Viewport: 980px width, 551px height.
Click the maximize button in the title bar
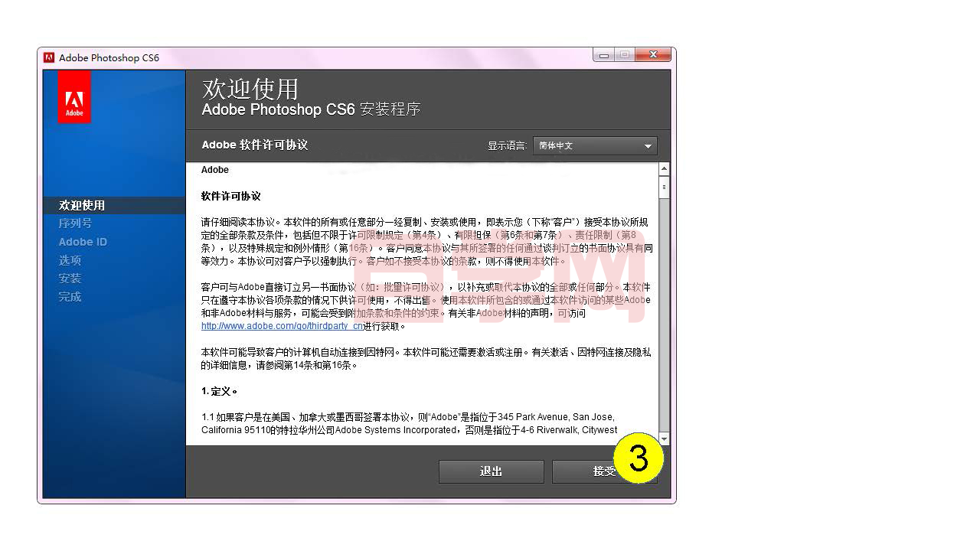[625, 55]
